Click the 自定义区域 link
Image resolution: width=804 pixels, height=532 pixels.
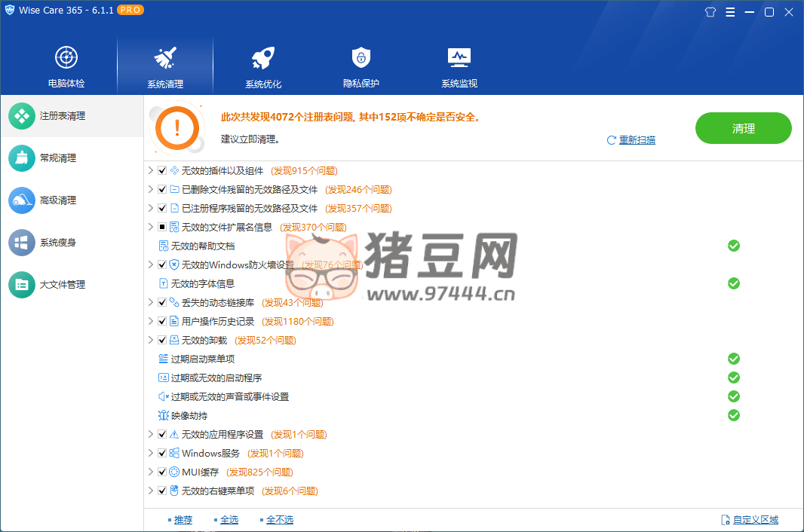click(755, 520)
